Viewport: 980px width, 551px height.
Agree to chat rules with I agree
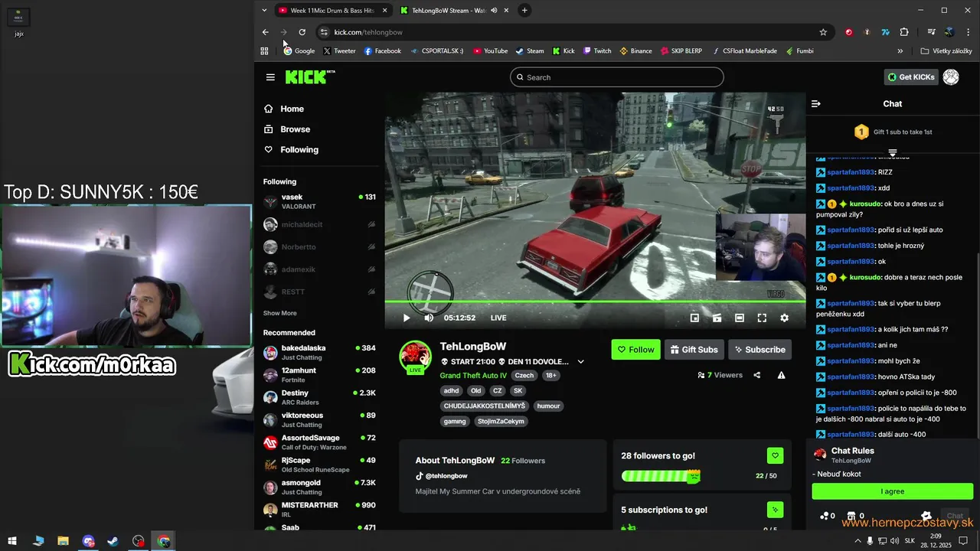[x=892, y=491]
